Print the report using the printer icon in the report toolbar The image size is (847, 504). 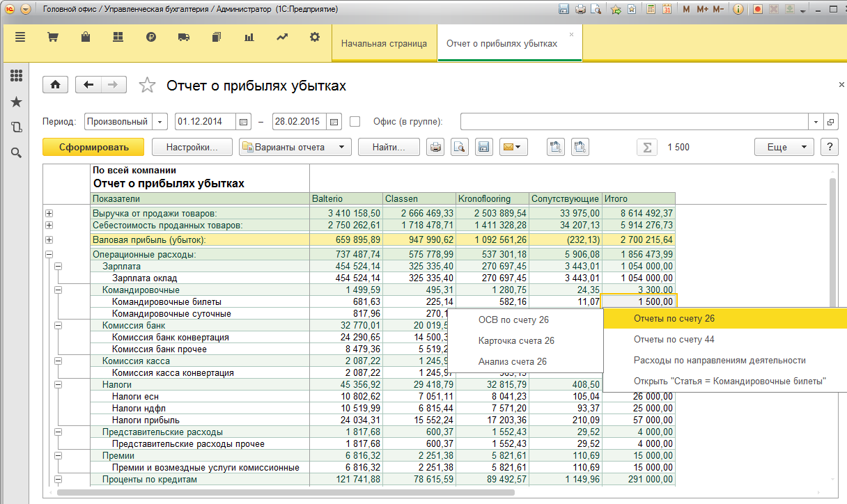coord(435,147)
